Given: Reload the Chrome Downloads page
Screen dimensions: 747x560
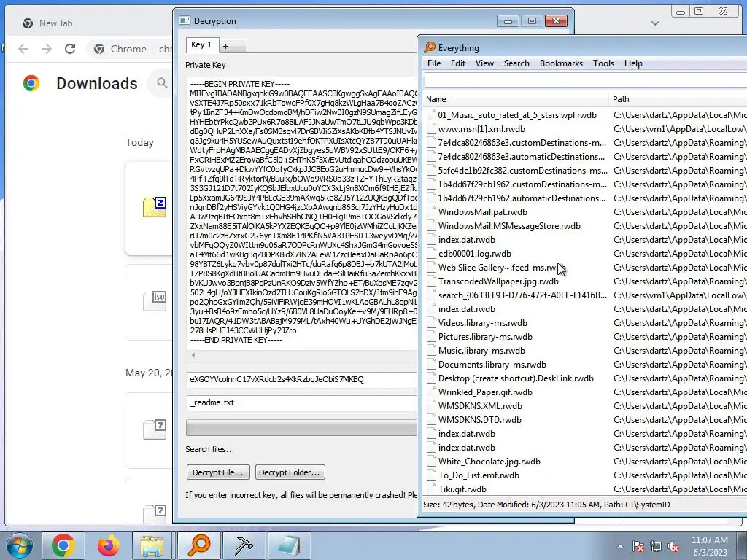Looking at the screenshot, I should click(x=70, y=49).
